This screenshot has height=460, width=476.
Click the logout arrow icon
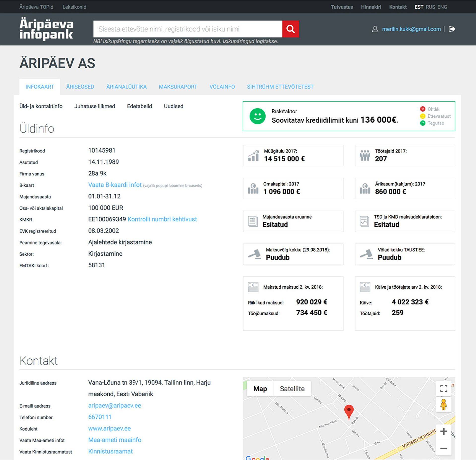tap(452, 29)
